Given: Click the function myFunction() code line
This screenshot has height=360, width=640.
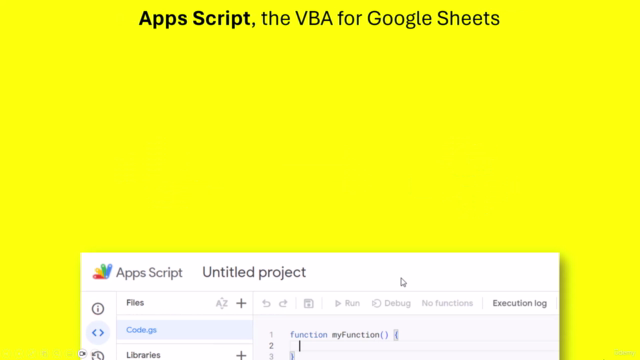Looking at the screenshot, I should 344,335.
